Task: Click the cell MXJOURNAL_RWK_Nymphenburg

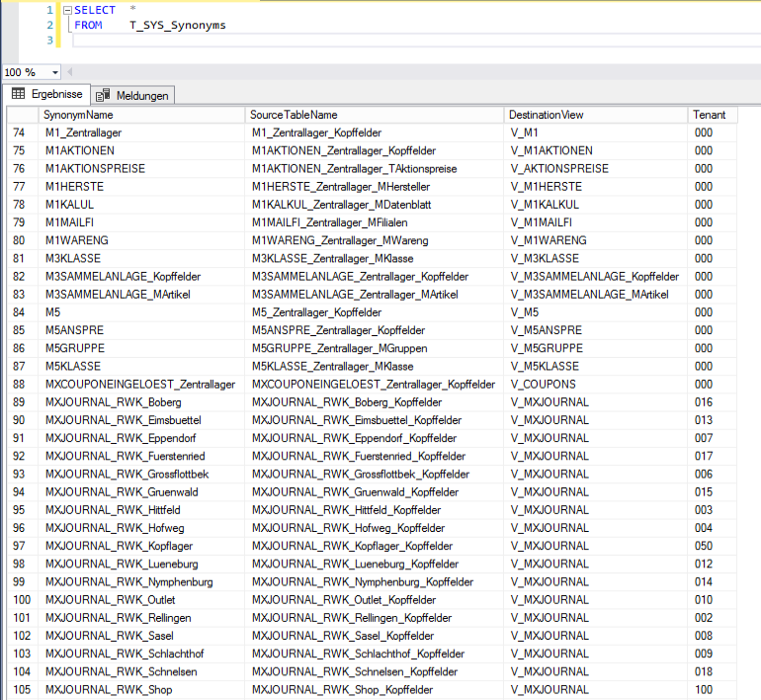Action: [x=141, y=581]
